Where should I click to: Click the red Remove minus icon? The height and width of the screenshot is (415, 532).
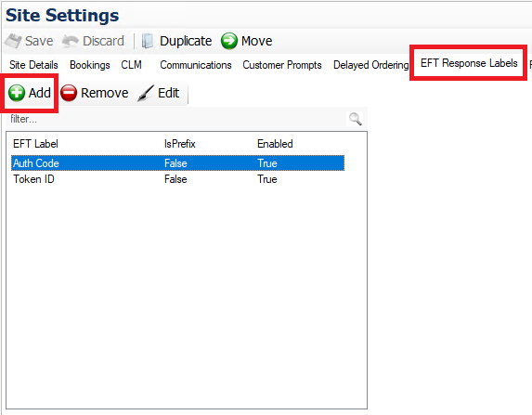69,93
